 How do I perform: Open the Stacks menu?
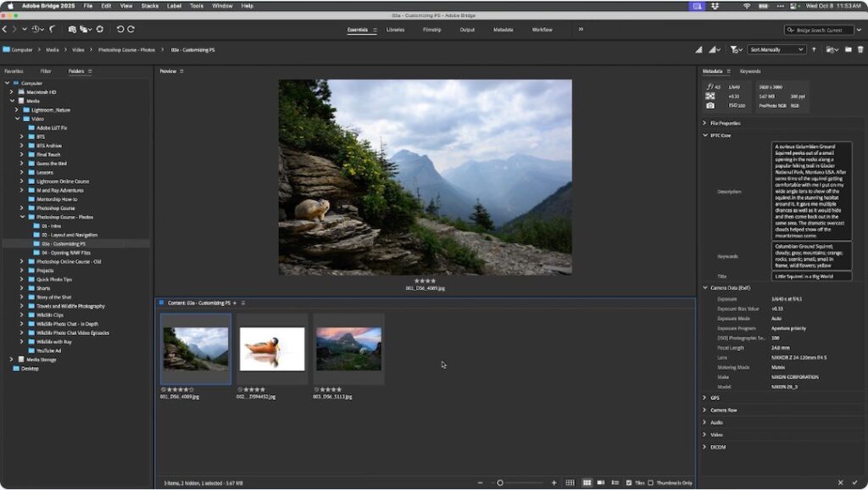pos(150,5)
